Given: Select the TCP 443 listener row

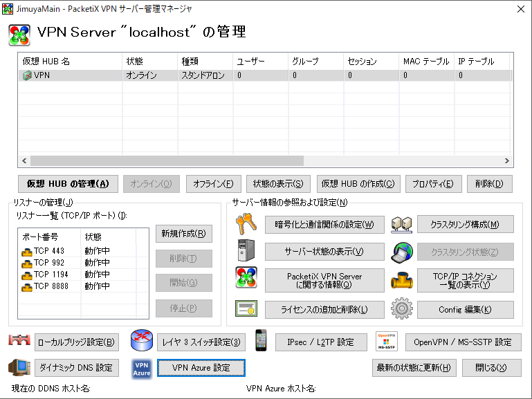Looking at the screenshot, I should coord(83,251).
